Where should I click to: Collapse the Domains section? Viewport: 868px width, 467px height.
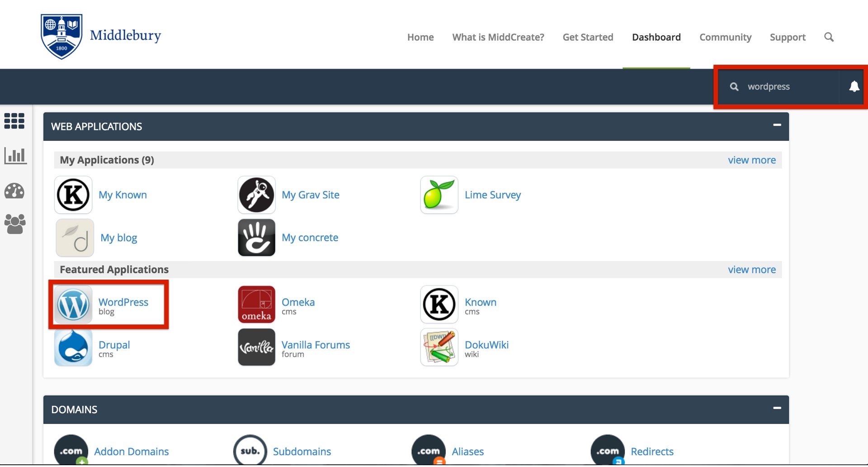click(777, 409)
